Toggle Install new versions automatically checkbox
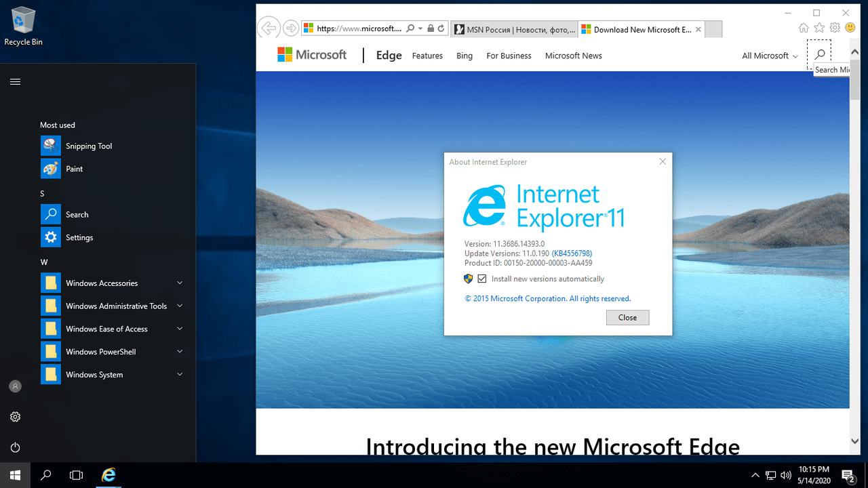Screen dimensions: 868x488 [482, 279]
